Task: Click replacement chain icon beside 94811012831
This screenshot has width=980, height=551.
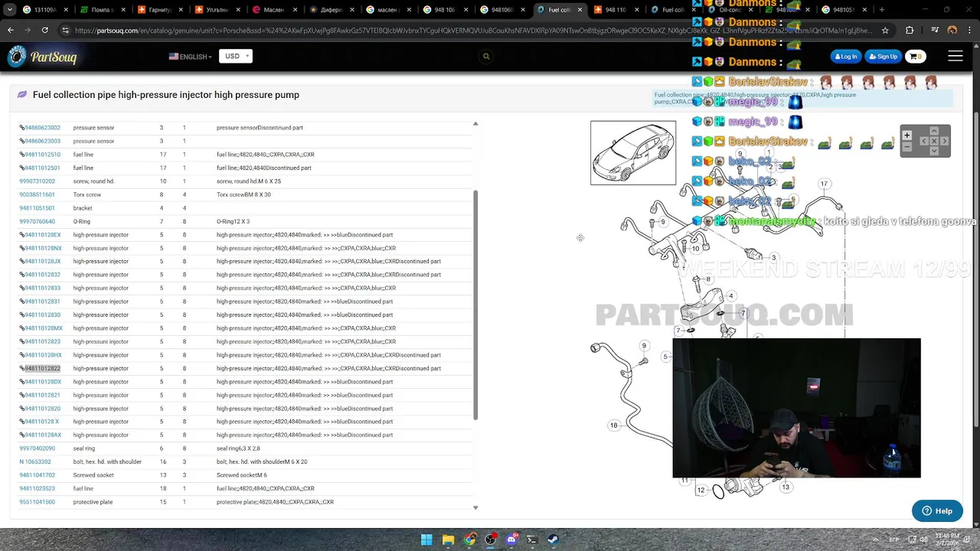Action: 22,302
